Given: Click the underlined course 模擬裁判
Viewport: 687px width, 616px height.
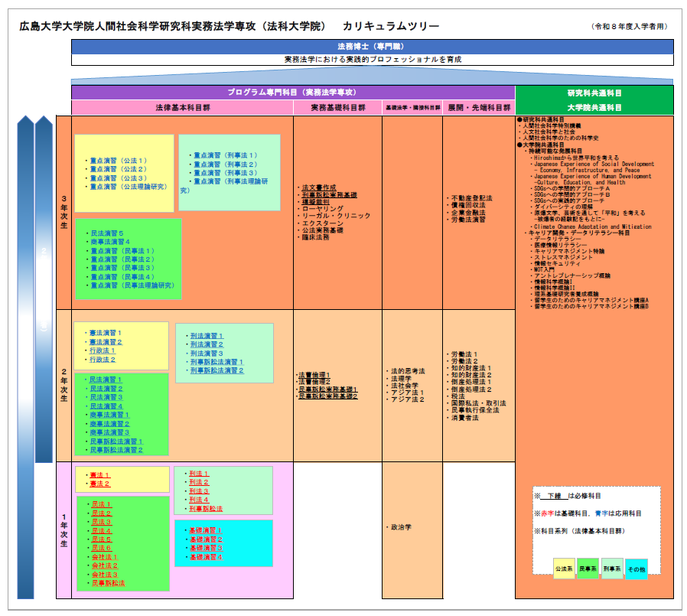Looking at the screenshot, I should pyautogui.click(x=315, y=201).
